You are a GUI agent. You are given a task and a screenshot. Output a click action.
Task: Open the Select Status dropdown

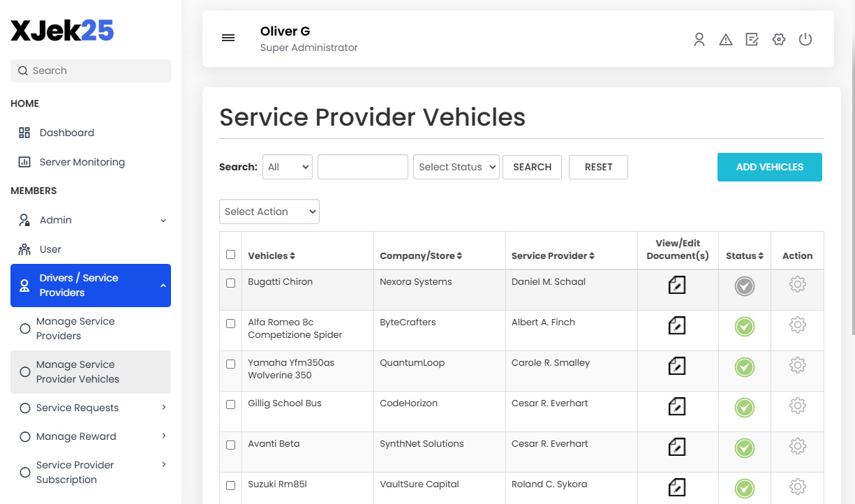coord(456,167)
